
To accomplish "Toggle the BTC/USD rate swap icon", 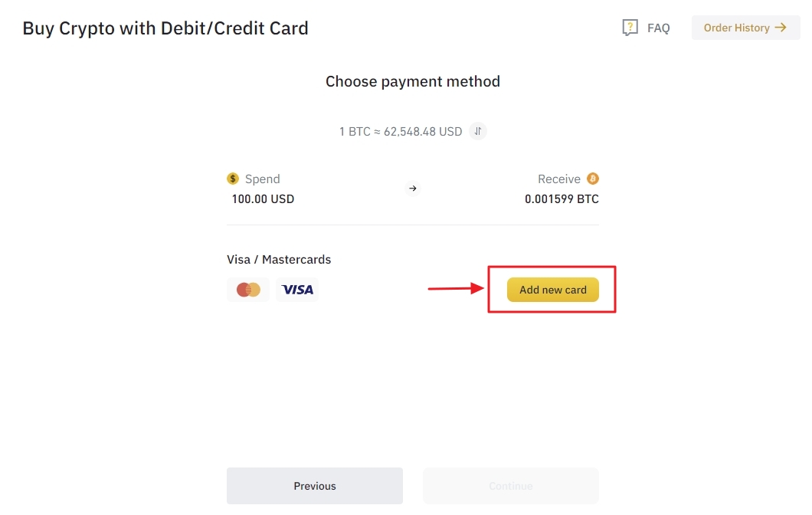I will (x=478, y=131).
